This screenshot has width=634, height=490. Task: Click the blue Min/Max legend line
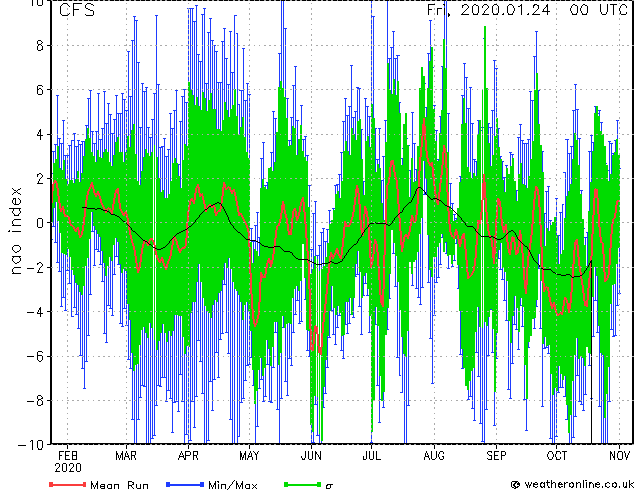coord(185,484)
